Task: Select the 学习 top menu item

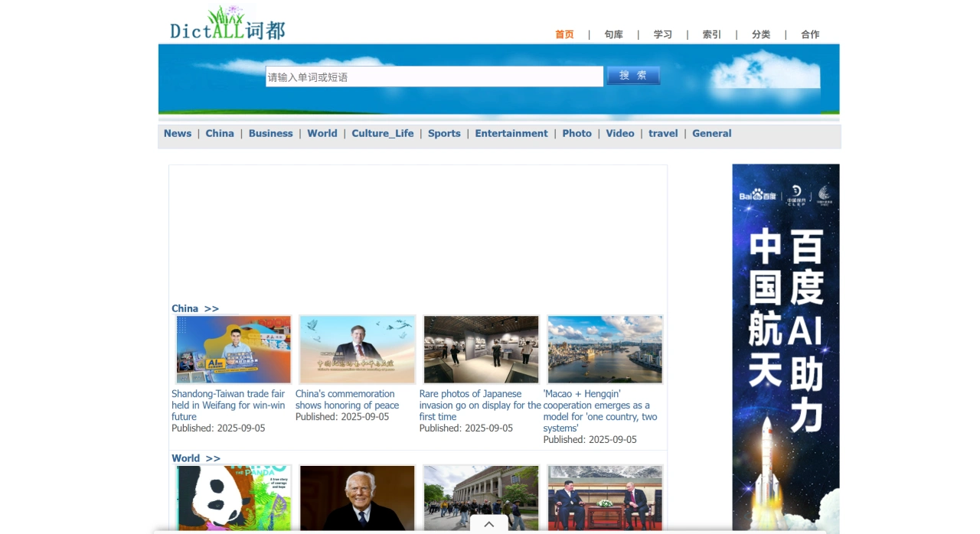Action: click(x=662, y=34)
